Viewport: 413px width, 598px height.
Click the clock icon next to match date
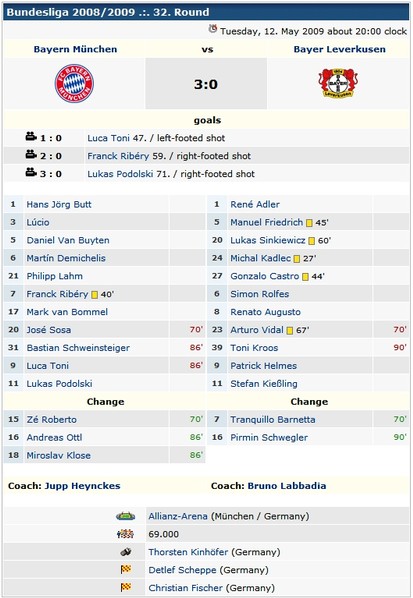[213, 29]
